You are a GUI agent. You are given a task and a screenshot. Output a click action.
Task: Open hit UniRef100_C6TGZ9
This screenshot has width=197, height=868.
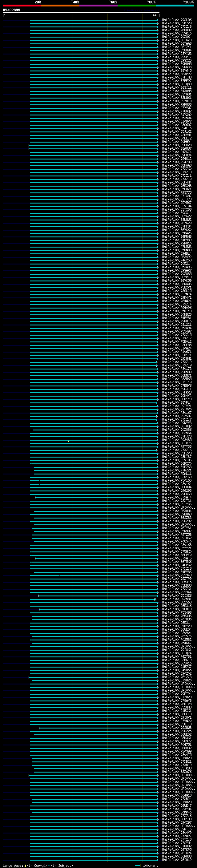(x=177, y=40)
